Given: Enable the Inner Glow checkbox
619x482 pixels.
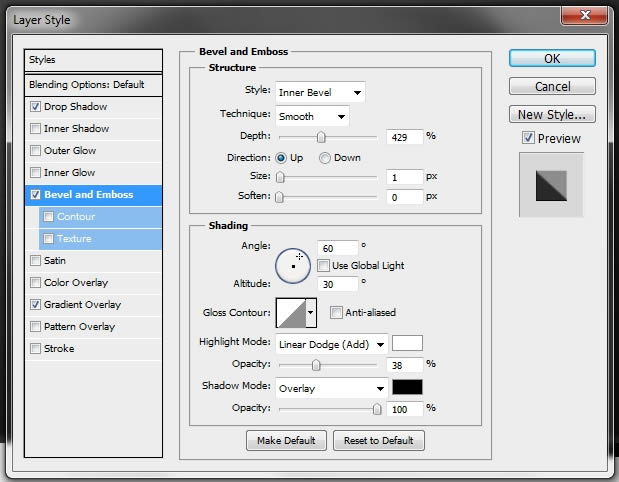Looking at the screenshot, I should tap(36, 173).
